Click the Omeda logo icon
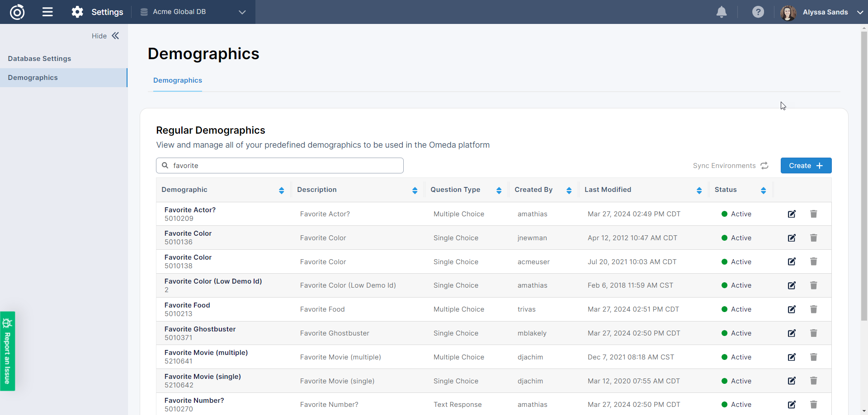The image size is (868, 415). pos(17,12)
